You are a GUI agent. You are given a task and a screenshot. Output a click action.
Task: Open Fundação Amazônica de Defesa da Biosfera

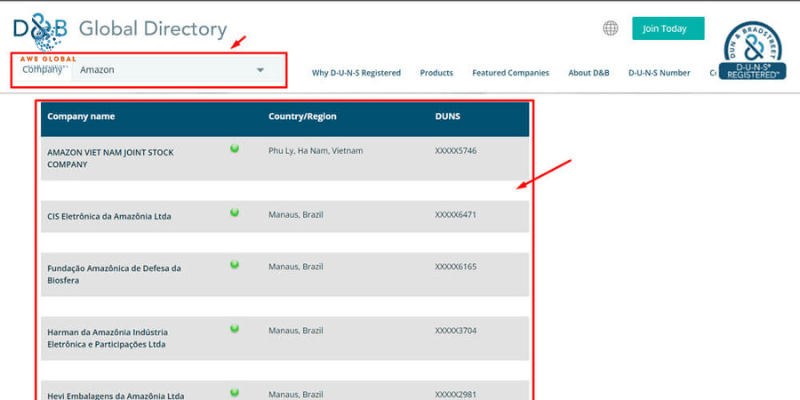coord(114,274)
